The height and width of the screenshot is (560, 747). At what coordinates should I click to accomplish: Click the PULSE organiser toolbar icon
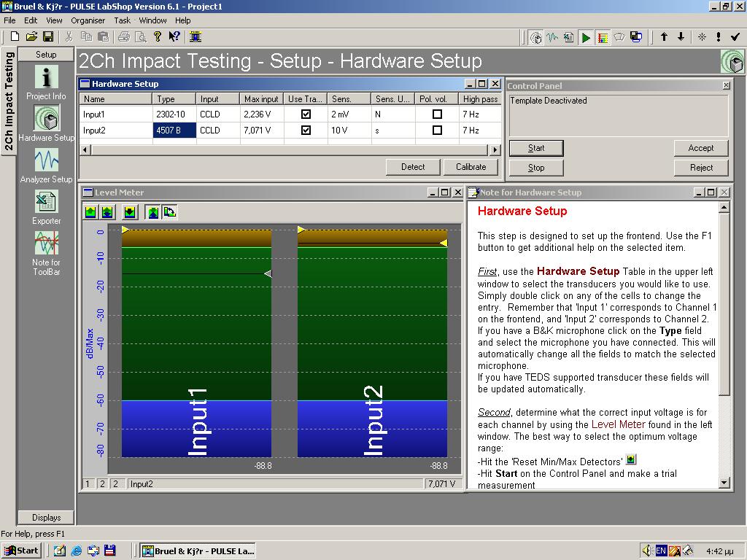(x=196, y=36)
